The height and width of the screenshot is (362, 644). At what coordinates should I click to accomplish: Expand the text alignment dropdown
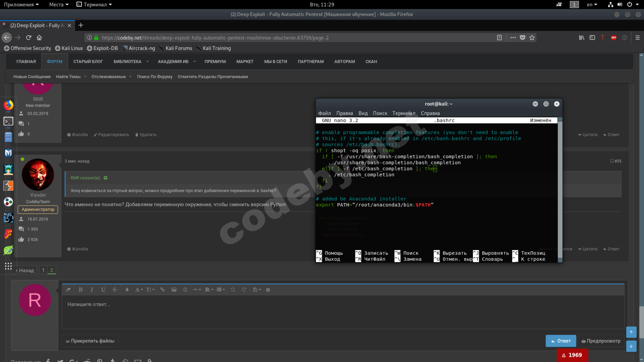pyautogui.click(x=208, y=290)
